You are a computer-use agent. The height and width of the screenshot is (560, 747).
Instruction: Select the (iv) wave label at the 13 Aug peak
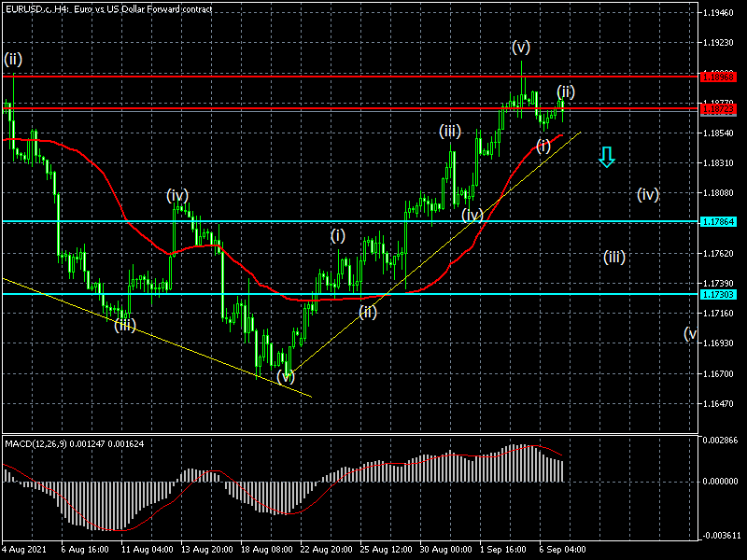click(x=177, y=195)
